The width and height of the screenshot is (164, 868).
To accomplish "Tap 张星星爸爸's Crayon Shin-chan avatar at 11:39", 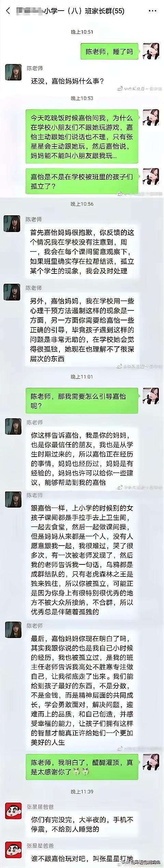I will coord(14,811).
